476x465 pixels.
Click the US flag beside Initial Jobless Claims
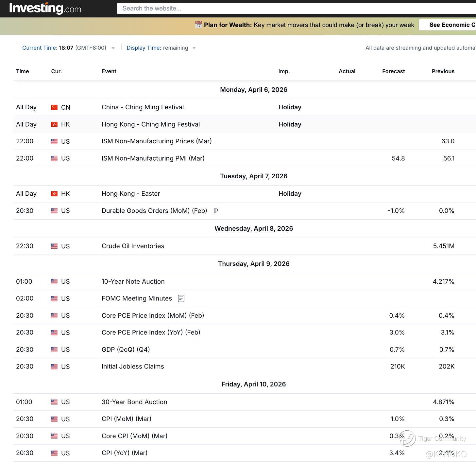pos(54,367)
